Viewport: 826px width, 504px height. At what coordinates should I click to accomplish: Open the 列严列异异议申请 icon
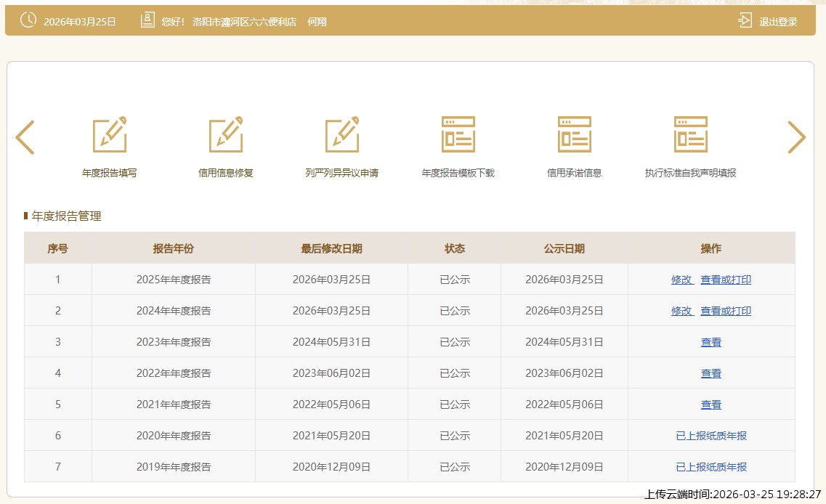point(342,135)
